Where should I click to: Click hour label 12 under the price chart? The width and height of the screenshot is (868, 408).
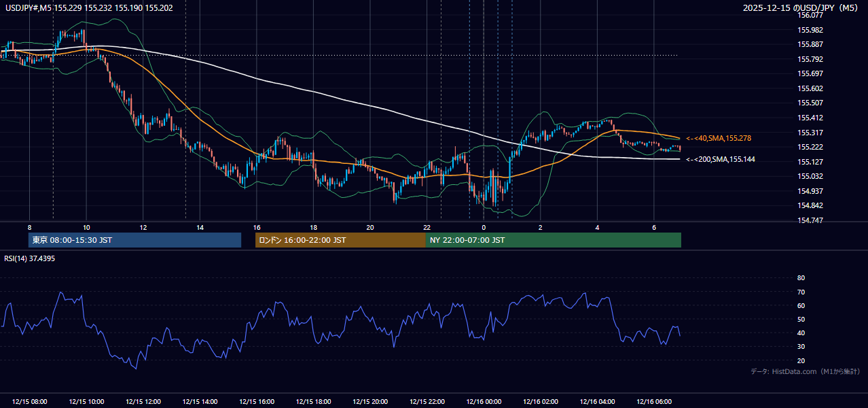pyautogui.click(x=143, y=227)
